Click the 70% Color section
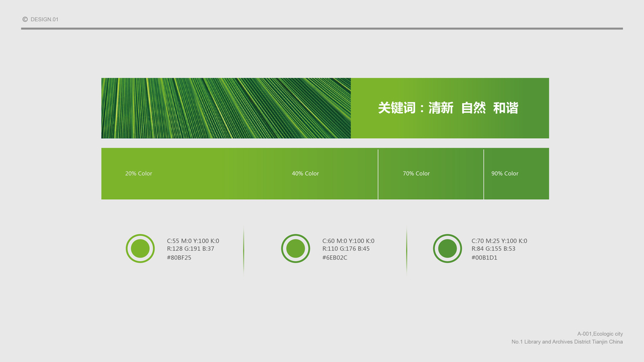 click(431, 174)
